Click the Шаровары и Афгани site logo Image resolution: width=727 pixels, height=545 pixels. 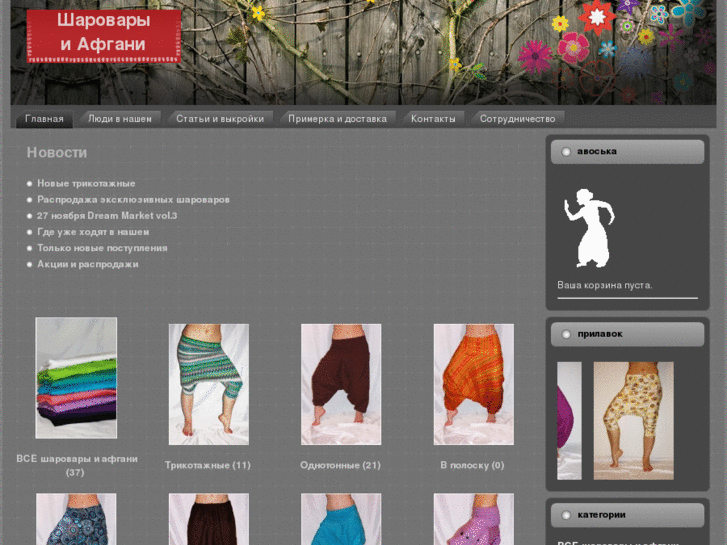(x=104, y=36)
